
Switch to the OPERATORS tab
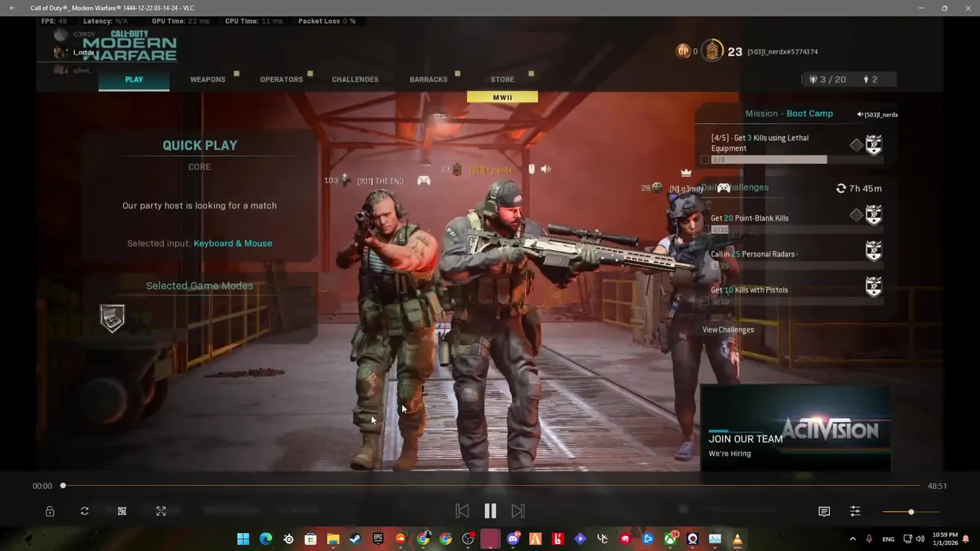click(281, 80)
